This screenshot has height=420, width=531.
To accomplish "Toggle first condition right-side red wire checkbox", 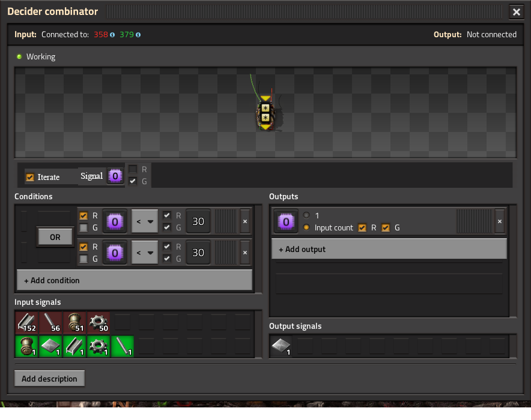I will coord(167,215).
